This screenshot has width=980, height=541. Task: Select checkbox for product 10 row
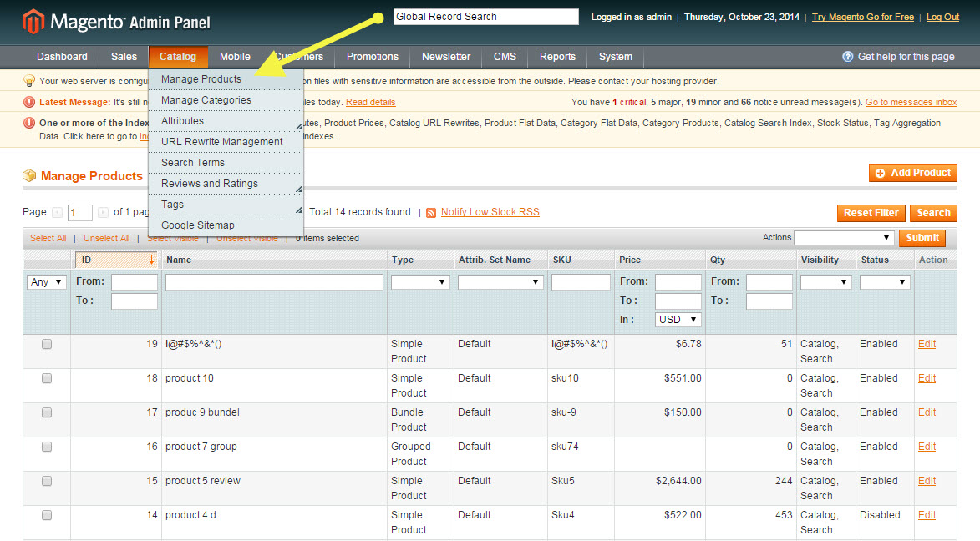47,378
